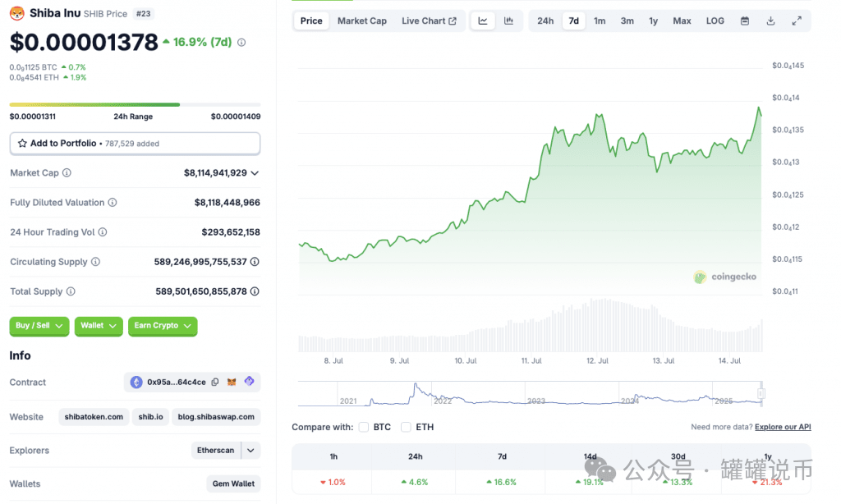Image resolution: width=841 pixels, height=504 pixels.
Task: Click the $8,118,448,966 valuation value
Action: tap(227, 203)
